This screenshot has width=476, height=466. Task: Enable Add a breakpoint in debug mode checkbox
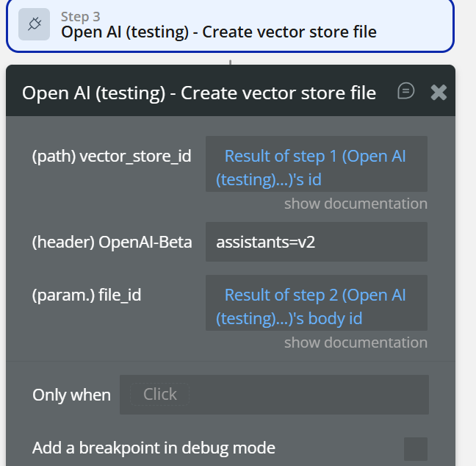pyautogui.click(x=416, y=448)
